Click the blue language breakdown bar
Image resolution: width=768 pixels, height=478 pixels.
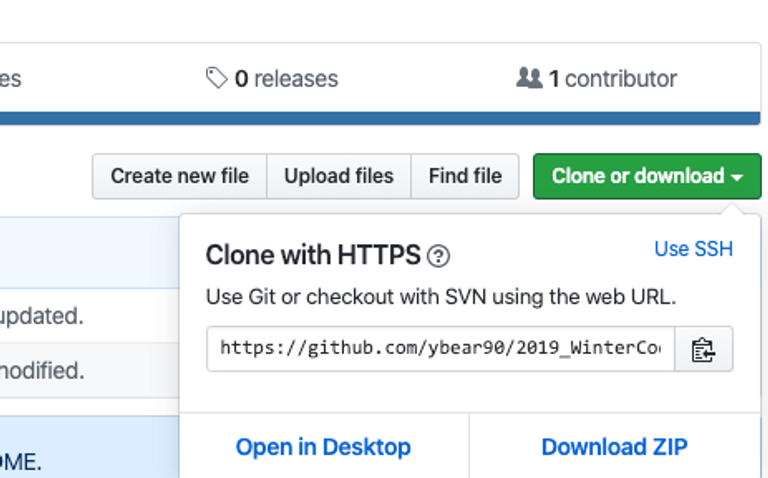click(x=380, y=118)
